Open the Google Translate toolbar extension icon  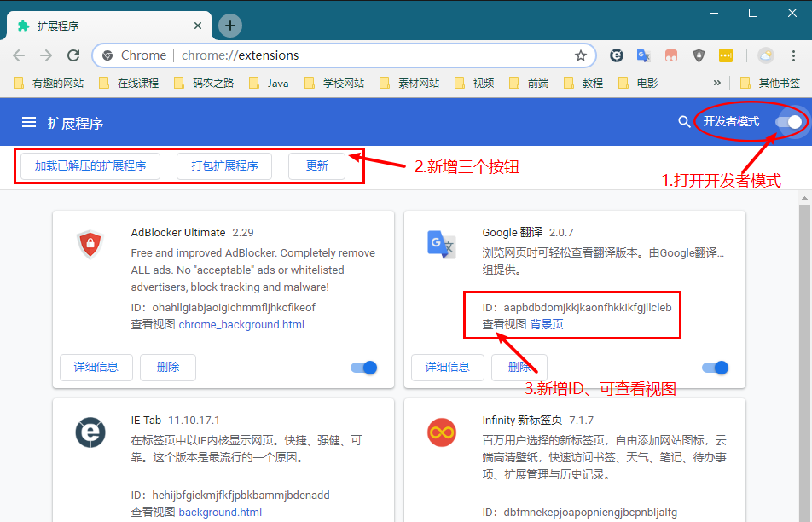644,55
